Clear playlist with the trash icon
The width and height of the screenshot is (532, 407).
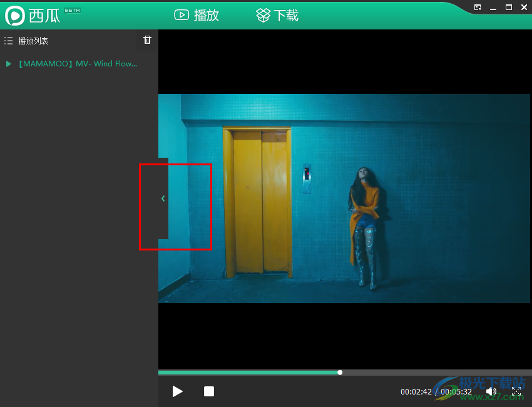pyautogui.click(x=147, y=40)
